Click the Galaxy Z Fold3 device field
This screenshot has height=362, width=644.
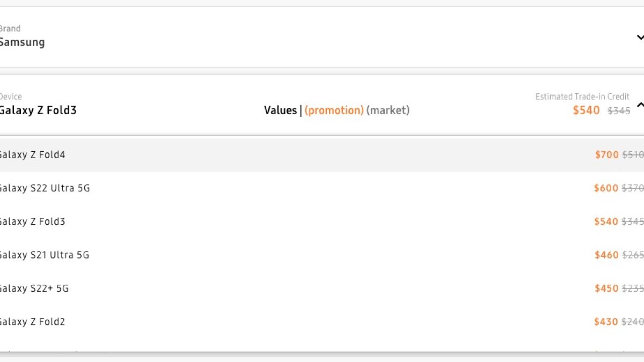[x=38, y=110]
